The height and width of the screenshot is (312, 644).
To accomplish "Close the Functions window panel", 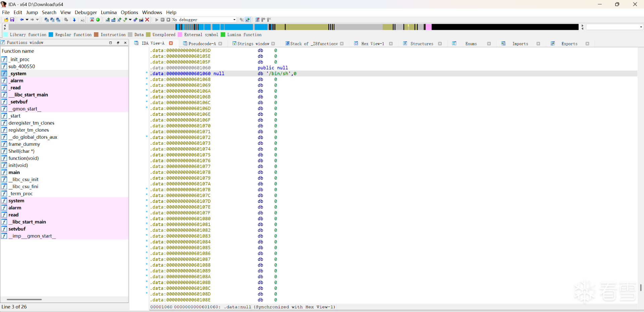I will [125, 43].
